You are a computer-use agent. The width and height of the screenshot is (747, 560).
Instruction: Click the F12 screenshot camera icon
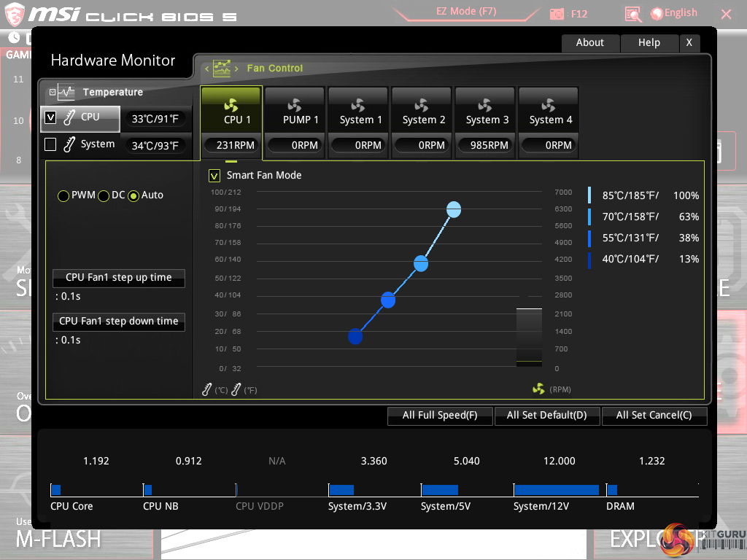[x=557, y=15]
